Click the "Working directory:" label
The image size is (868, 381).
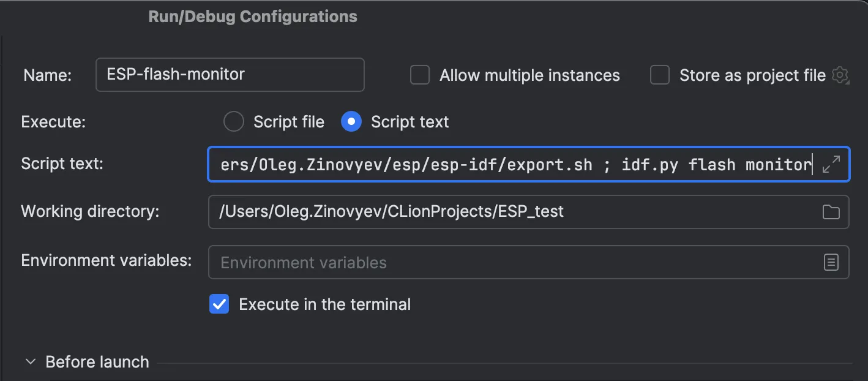(90, 211)
